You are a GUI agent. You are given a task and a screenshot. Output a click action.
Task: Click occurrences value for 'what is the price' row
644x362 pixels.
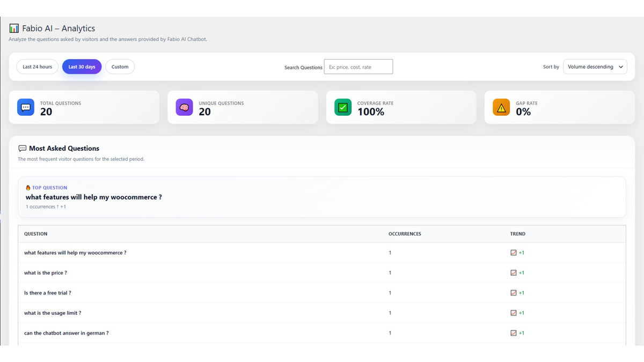coord(390,273)
